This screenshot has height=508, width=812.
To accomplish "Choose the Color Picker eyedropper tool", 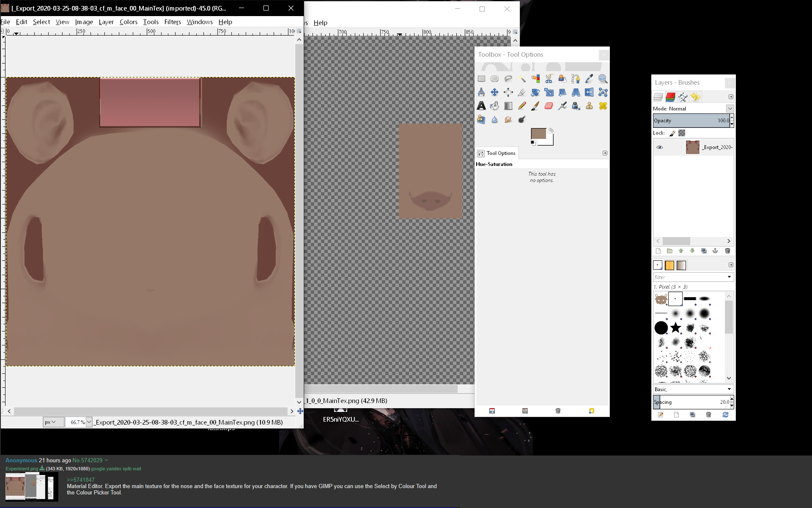I will (589, 79).
